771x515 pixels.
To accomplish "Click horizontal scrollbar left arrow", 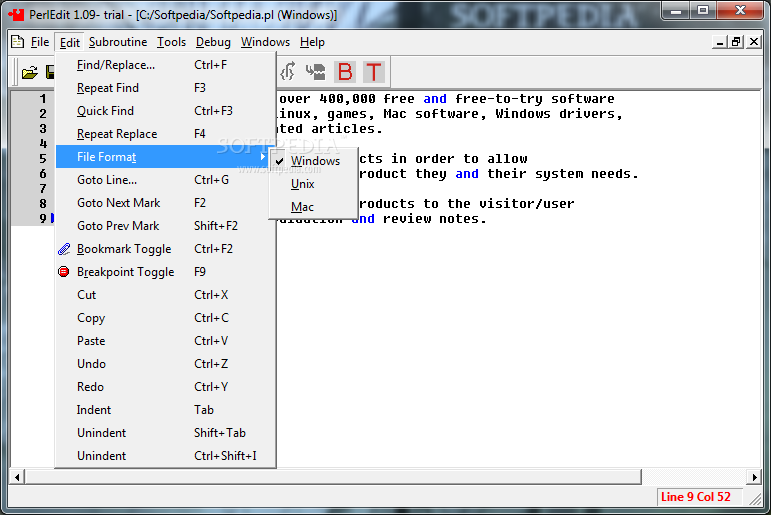I will (x=17, y=477).
